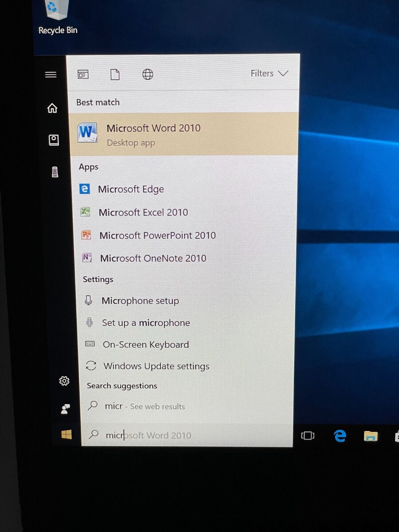
Task: Open On-Screen Keyboard setting
Action: point(145,344)
